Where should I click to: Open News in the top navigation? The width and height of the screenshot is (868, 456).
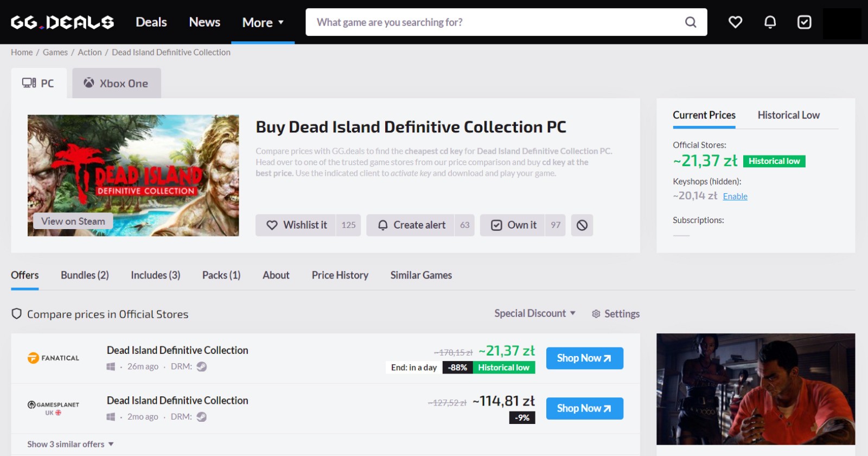(205, 22)
